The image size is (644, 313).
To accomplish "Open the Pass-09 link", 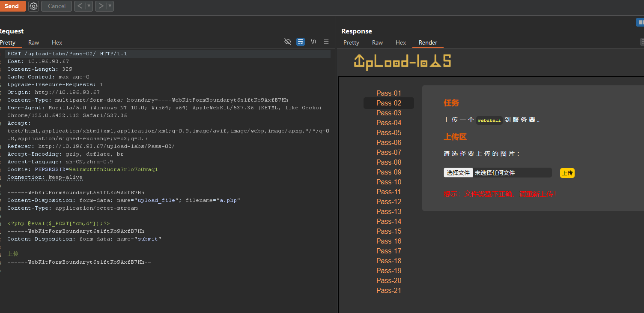I will click(x=389, y=172).
